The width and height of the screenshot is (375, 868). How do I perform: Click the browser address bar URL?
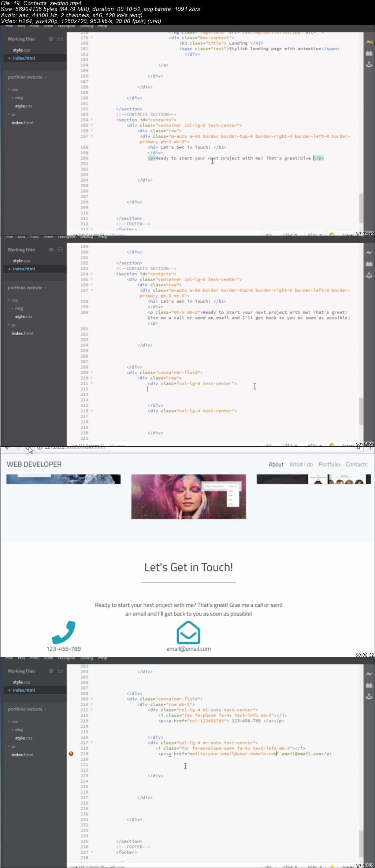click(x=74, y=448)
